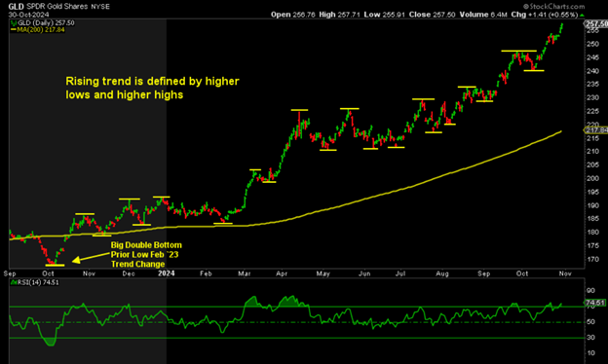The image size is (608, 364).
Task: Click the yellow MA(200) legend line marker
Action: [x=14, y=30]
